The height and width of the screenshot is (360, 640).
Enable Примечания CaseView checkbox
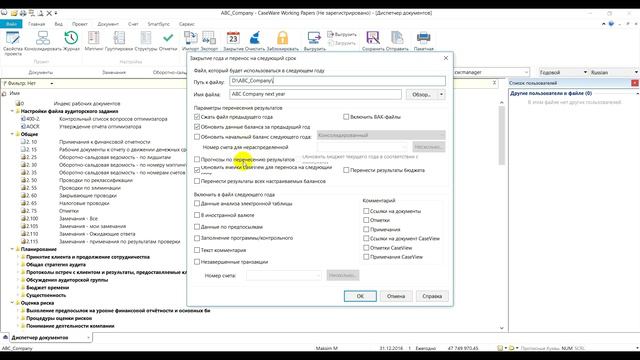click(x=366, y=257)
